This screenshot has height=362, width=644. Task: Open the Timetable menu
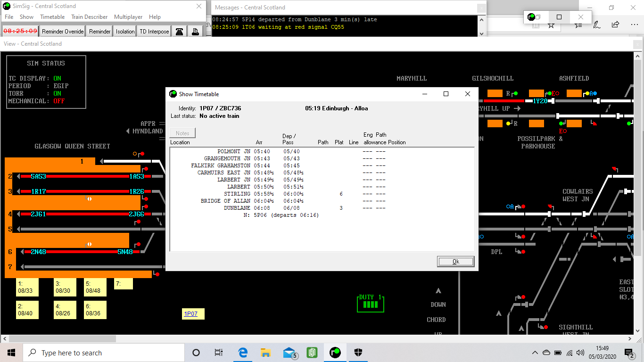(x=52, y=16)
